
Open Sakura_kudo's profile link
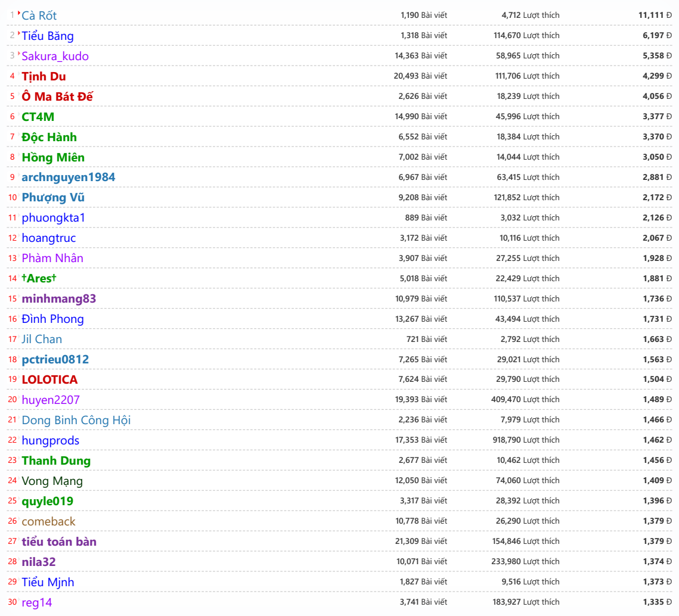pyautogui.click(x=55, y=56)
